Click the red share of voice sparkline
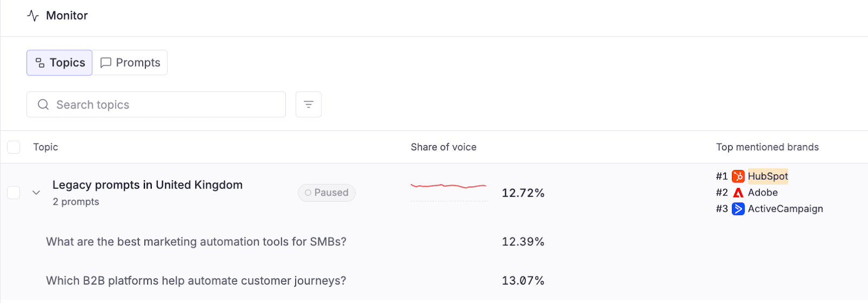The height and width of the screenshot is (303, 868). pos(448,186)
